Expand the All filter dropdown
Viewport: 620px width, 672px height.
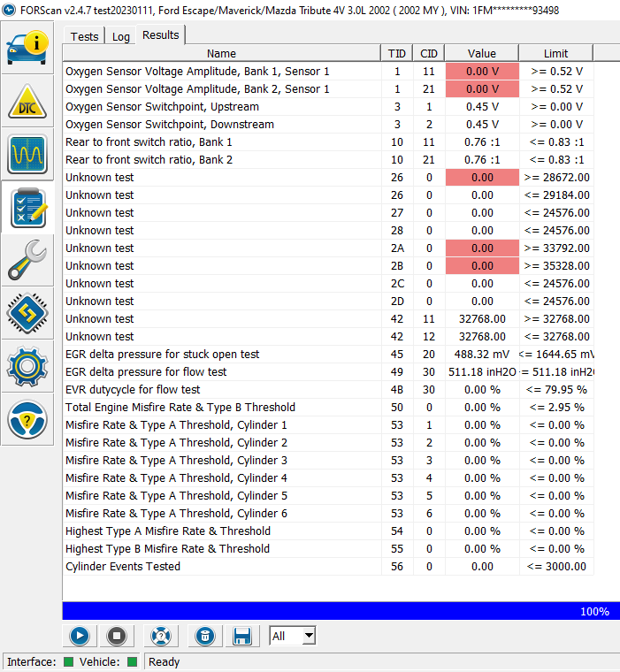point(308,636)
